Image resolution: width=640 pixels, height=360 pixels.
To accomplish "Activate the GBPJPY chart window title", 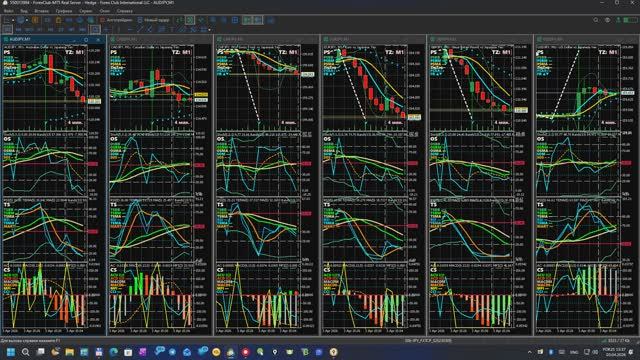I will (x=447, y=40).
